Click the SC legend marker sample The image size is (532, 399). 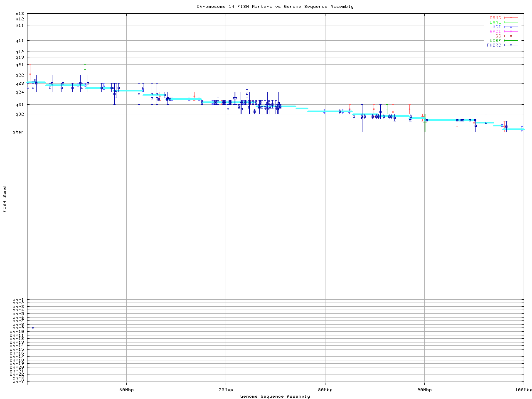click(511, 36)
